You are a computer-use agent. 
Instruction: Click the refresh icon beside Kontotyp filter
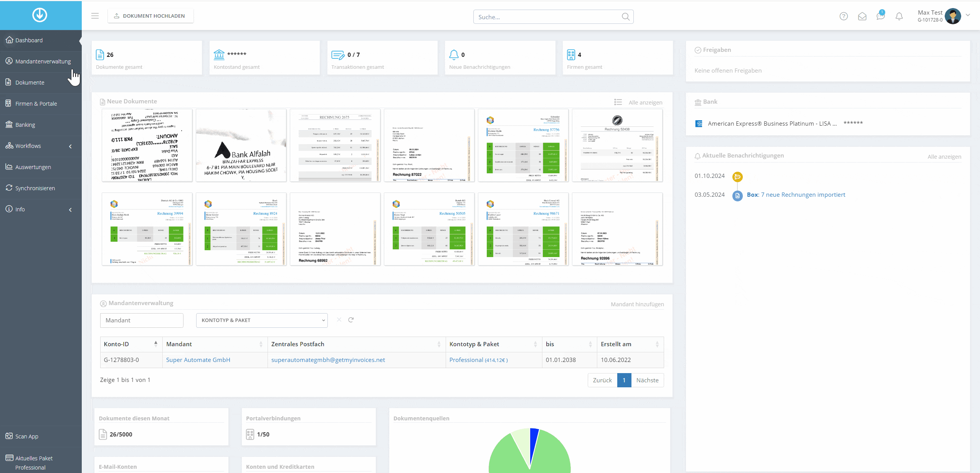(351, 320)
